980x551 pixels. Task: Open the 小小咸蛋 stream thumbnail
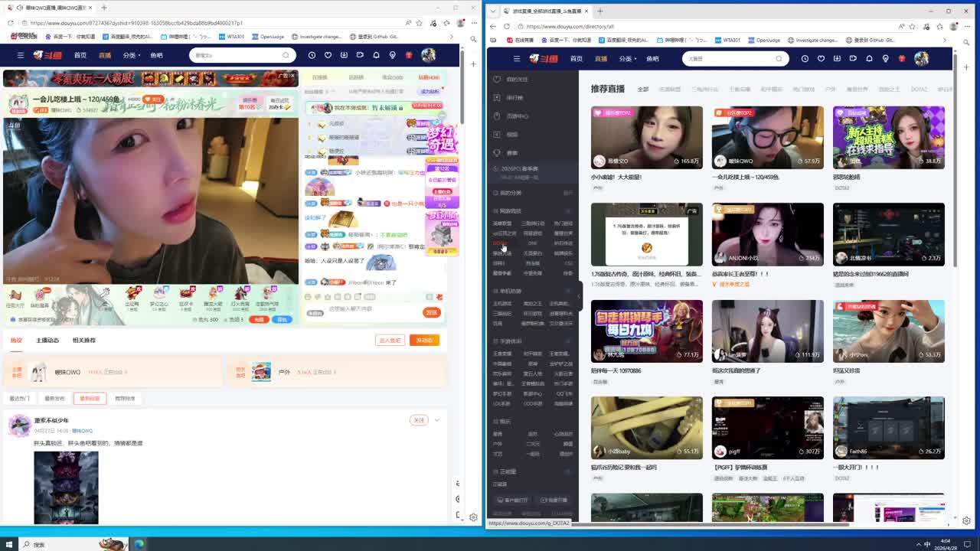(x=646, y=138)
